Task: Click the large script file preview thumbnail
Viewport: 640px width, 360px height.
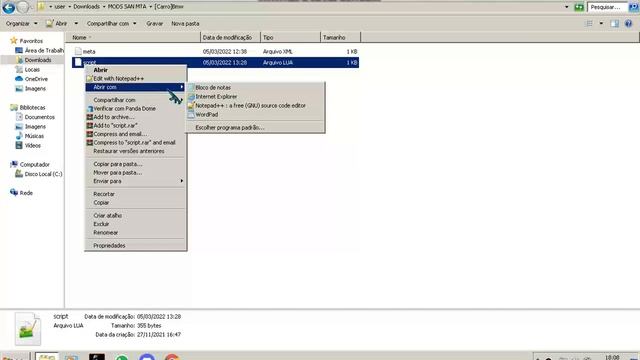Action: pyautogui.click(x=28, y=329)
